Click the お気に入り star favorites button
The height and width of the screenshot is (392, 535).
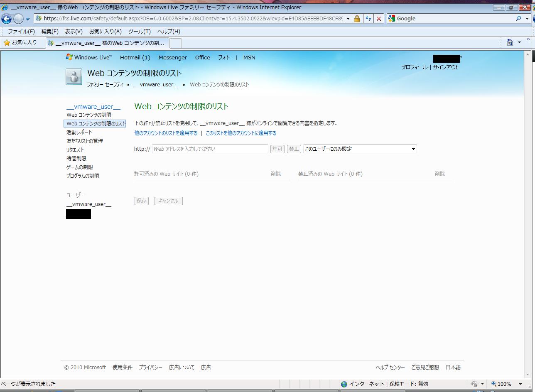click(x=20, y=42)
